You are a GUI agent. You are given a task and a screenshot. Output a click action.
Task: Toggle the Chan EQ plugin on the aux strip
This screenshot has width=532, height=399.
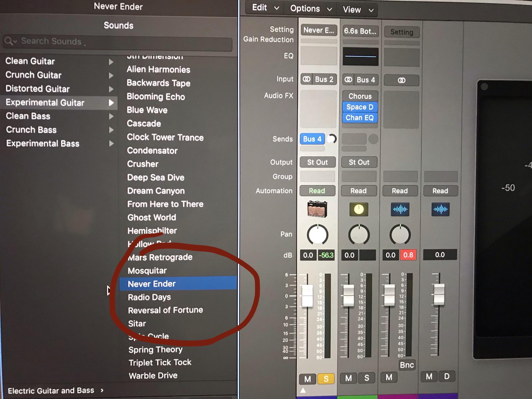(360, 118)
